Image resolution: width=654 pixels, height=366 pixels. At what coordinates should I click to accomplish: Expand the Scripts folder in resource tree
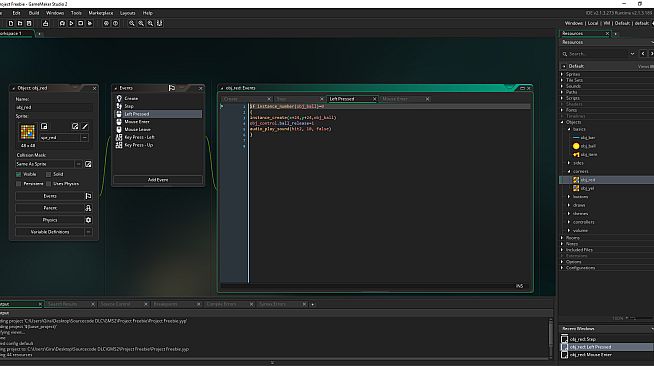coord(562,98)
